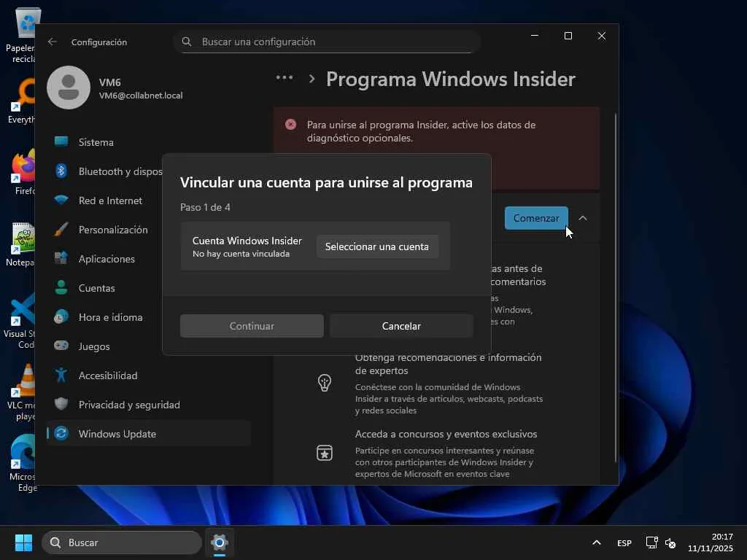The image size is (747, 560).
Task: Open Sistema settings category
Action: [x=149, y=142]
